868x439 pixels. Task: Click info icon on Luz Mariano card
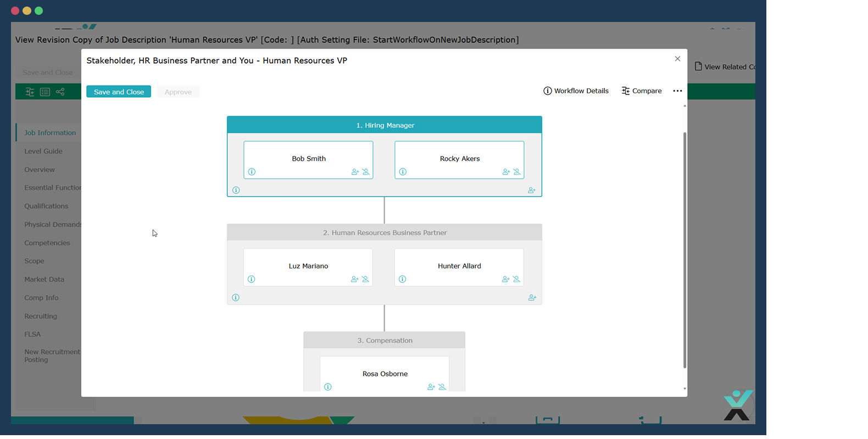point(252,279)
